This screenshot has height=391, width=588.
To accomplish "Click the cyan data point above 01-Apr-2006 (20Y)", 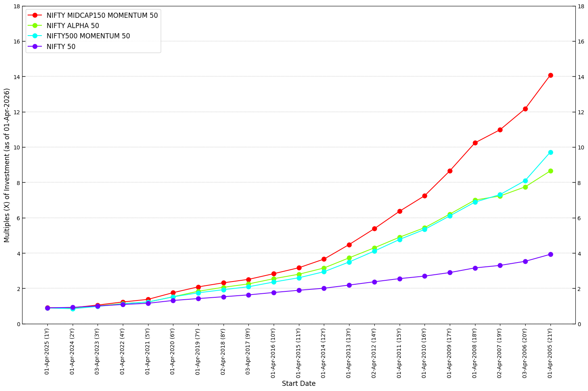I will (x=526, y=180).
